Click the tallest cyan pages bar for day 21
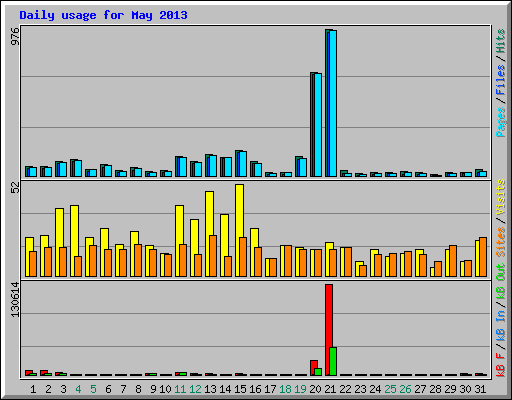The height and width of the screenshot is (400, 512). 333,103
